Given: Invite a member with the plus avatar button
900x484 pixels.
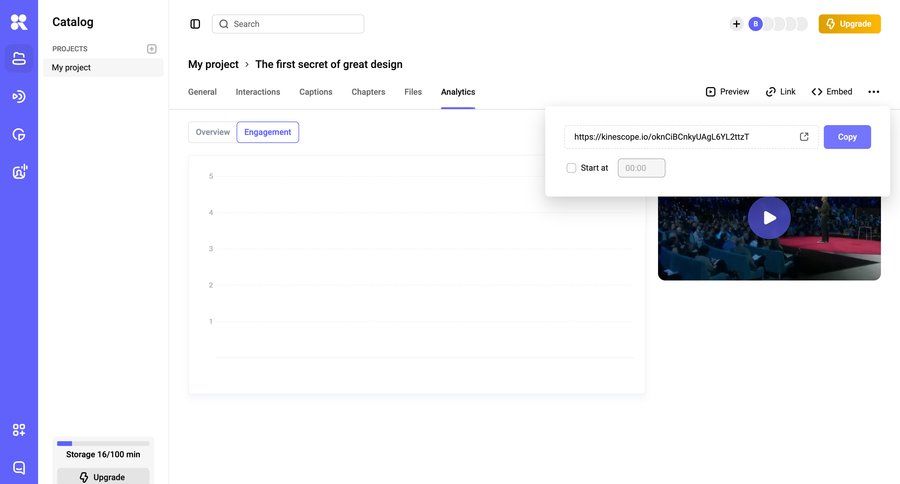Looking at the screenshot, I should pos(736,24).
